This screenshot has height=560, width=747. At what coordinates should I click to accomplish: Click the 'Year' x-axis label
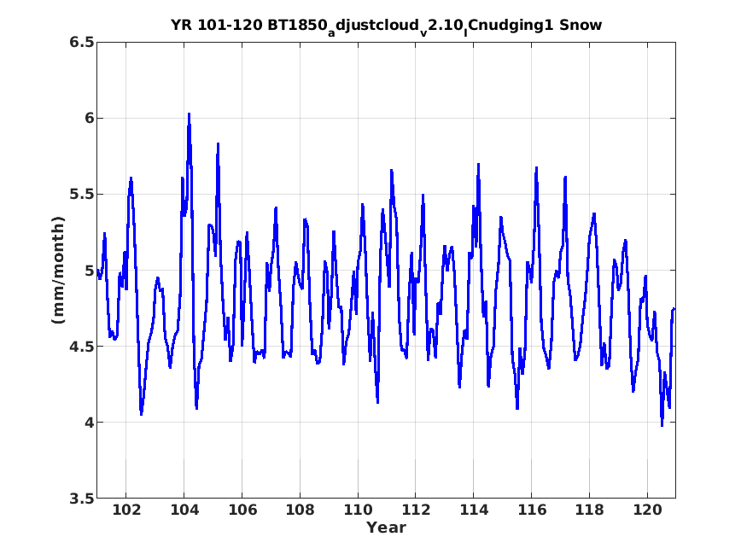tap(386, 528)
